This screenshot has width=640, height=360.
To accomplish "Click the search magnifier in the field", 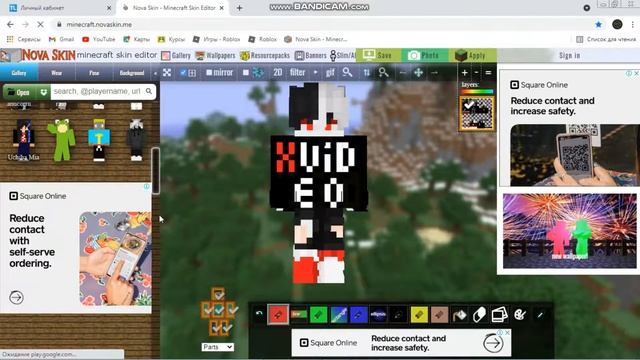I will 149,91.
